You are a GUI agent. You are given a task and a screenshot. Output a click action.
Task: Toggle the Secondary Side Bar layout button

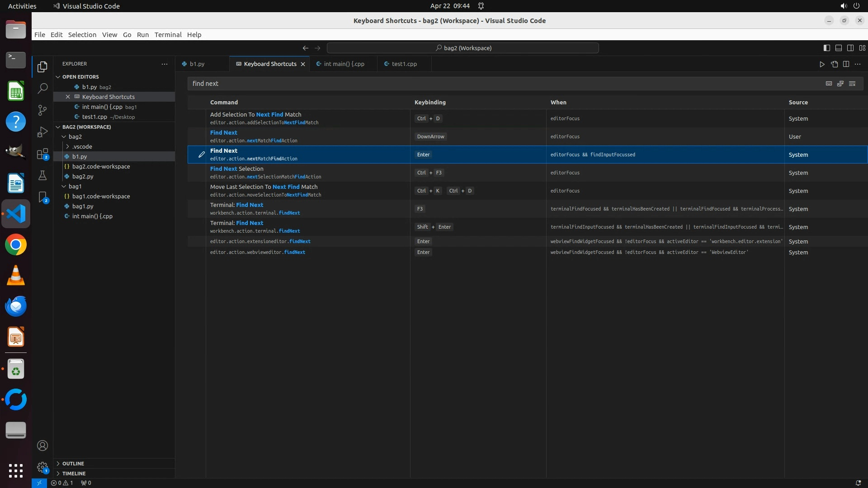(850, 48)
